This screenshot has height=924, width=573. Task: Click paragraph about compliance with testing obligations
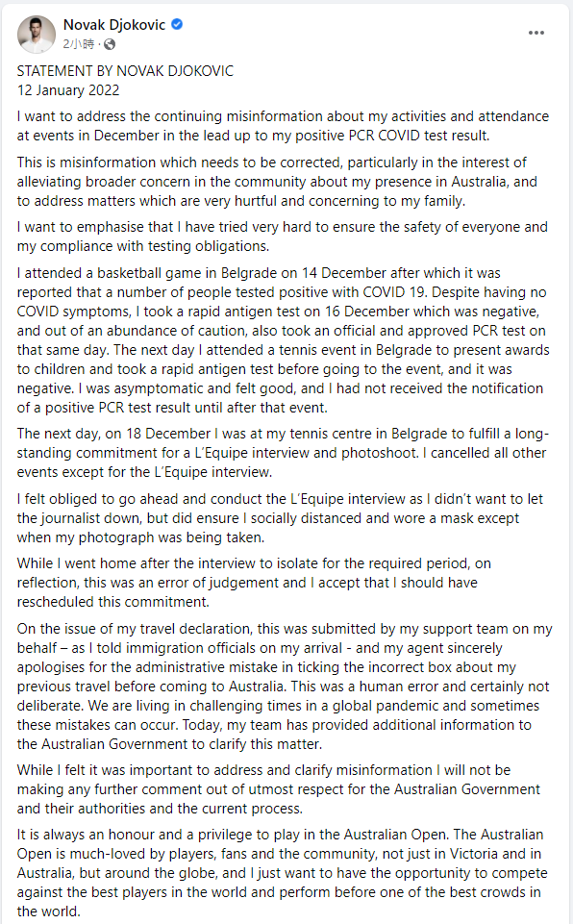click(x=283, y=237)
